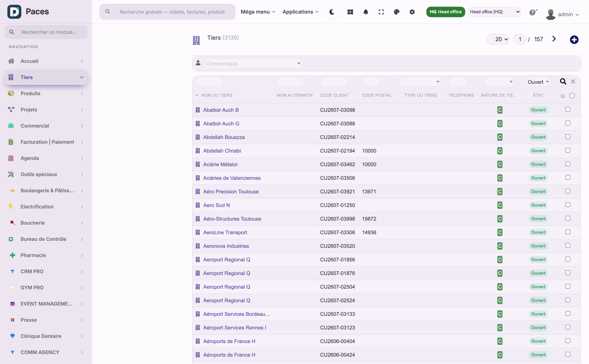Open notifications bell
The height and width of the screenshot is (364, 589).
(x=366, y=12)
